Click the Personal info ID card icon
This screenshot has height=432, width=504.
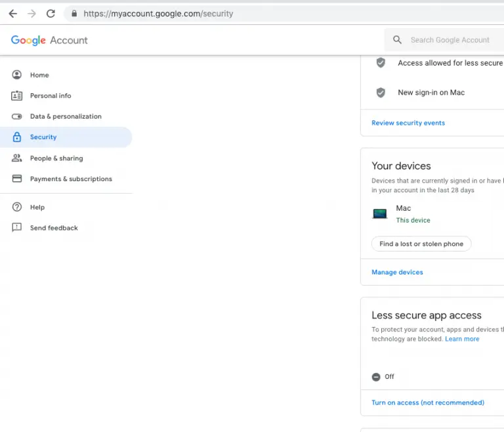click(x=16, y=96)
